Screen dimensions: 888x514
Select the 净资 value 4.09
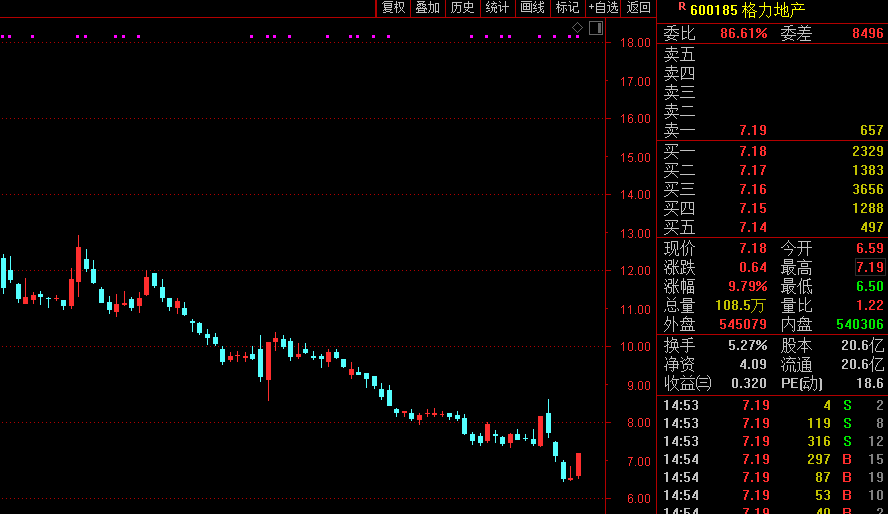point(753,365)
